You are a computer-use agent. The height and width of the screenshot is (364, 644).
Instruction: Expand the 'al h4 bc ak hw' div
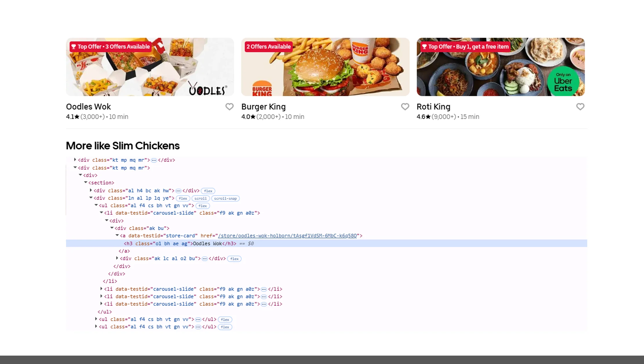(91, 191)
